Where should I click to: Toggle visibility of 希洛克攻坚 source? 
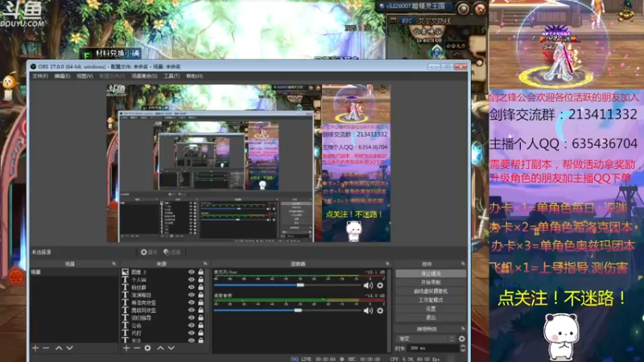tap(192, 302)
